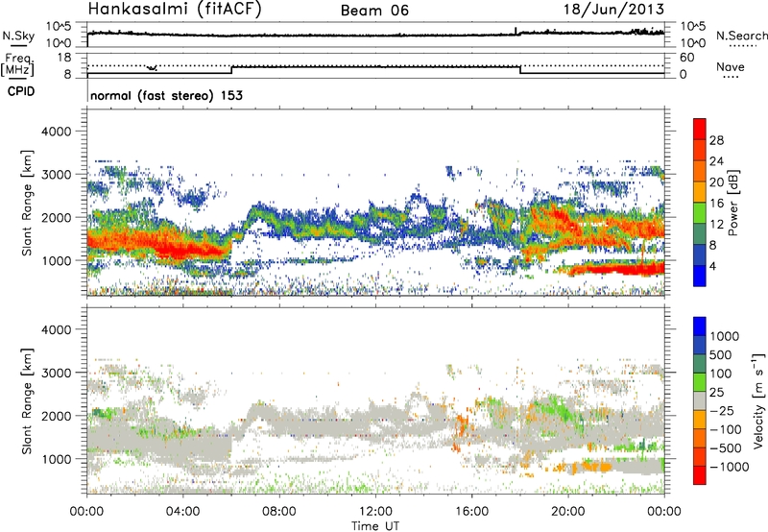Click the strong red echo band near 22:00

[619, 269]
